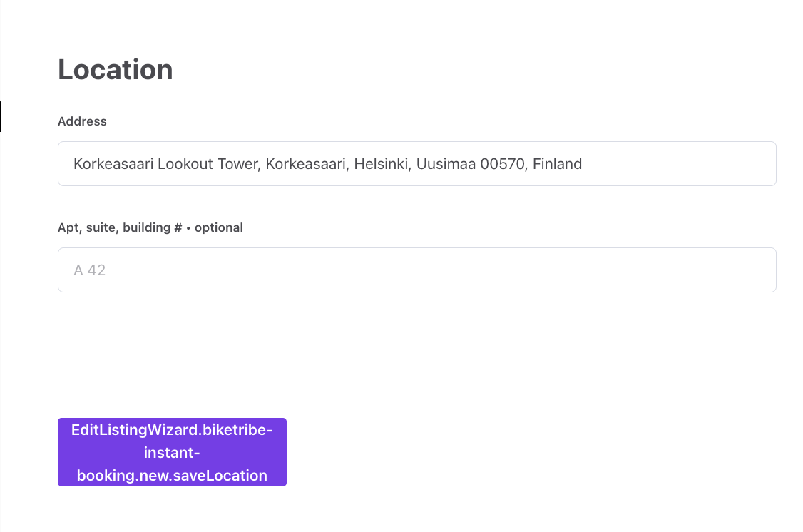Click the A 42 placeholder text

coord(90,271)
